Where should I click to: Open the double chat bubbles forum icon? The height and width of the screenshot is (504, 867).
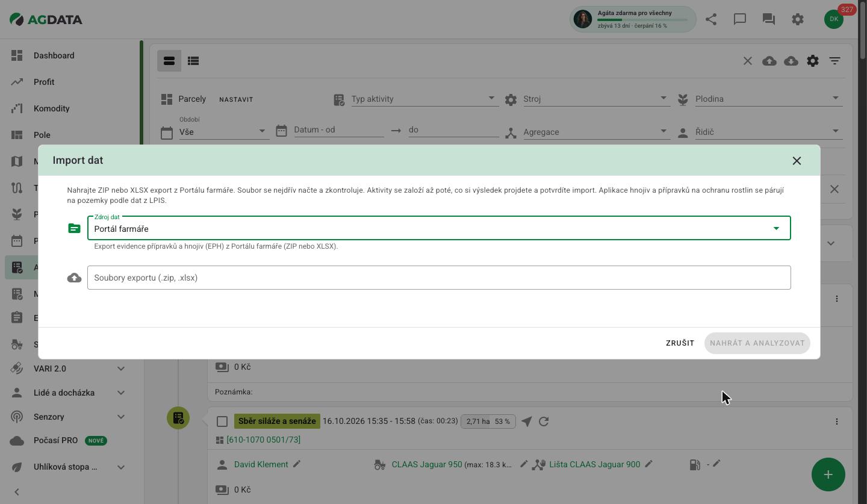pyautogui.click(x=769, y=19)
